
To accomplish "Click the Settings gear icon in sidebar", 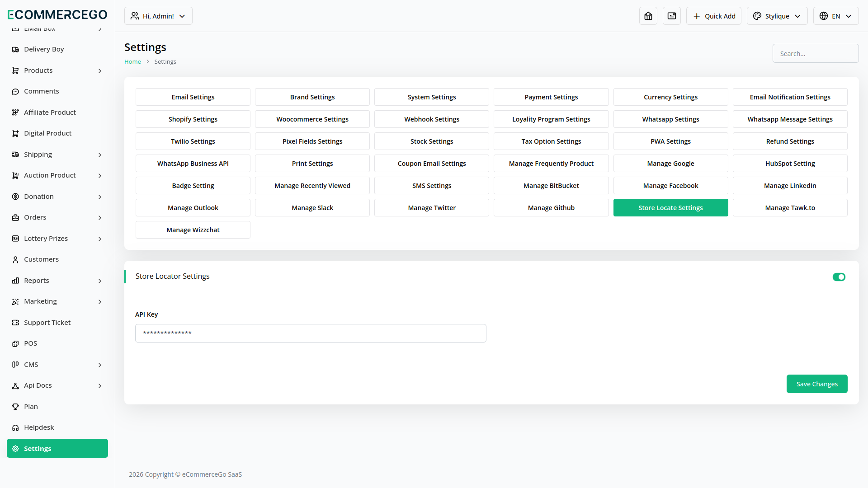I will [x=15, y=449].
